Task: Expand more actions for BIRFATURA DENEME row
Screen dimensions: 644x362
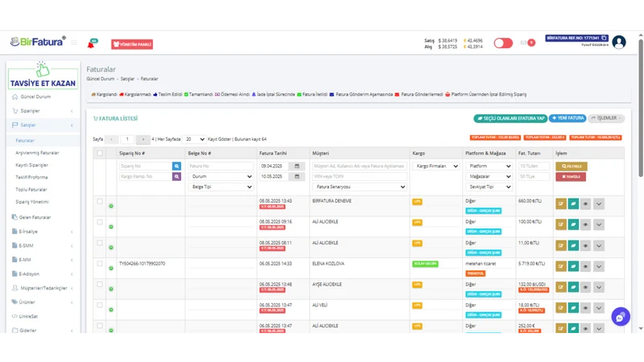Action: click(x=599, y=204)
